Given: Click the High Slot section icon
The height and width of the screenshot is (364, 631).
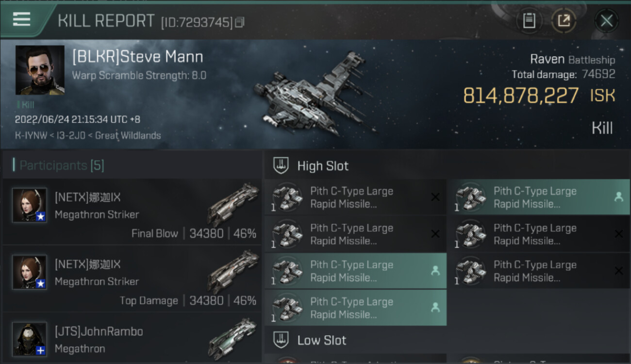Looking at the screenshot, I should [x=281, y=165].
